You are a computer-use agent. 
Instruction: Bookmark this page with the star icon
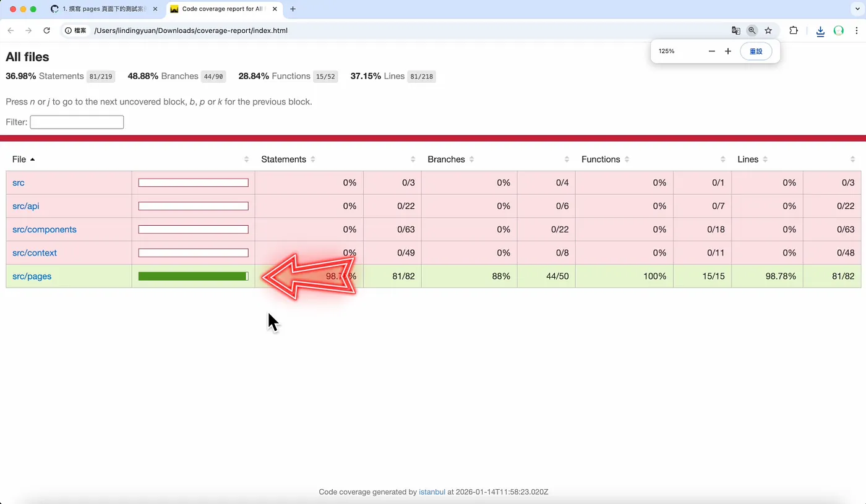click(768, 30)
